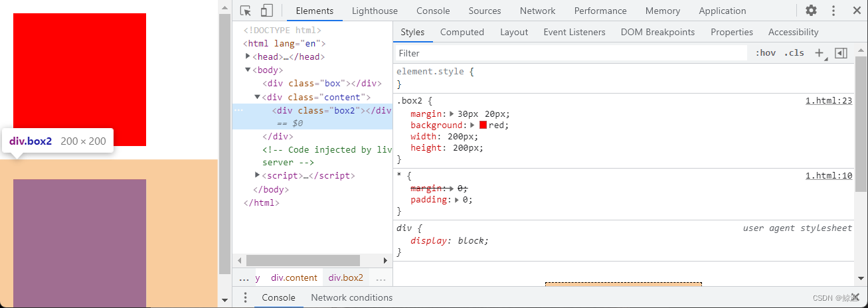Expand the script element node
The image size is (868, 308).
coord(258,175)
